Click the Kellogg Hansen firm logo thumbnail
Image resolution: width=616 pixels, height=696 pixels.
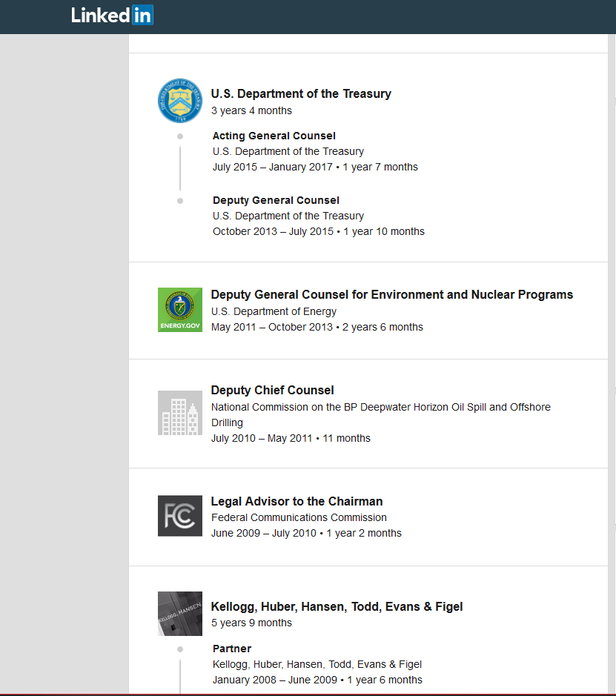coord(180,614)
